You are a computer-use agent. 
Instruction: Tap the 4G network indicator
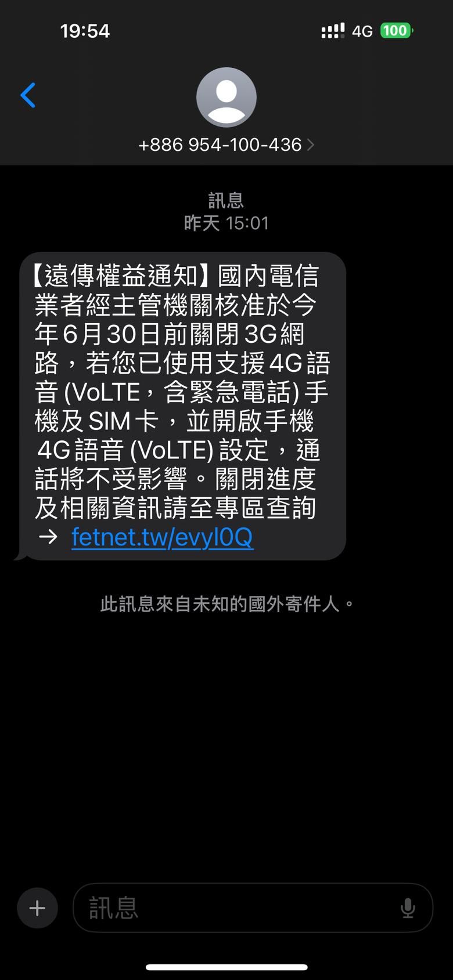(x=362, y=31)
